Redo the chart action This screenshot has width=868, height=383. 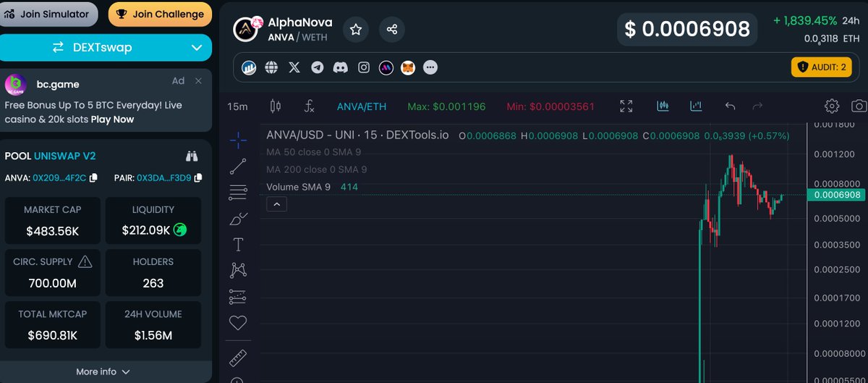(757, 106)
